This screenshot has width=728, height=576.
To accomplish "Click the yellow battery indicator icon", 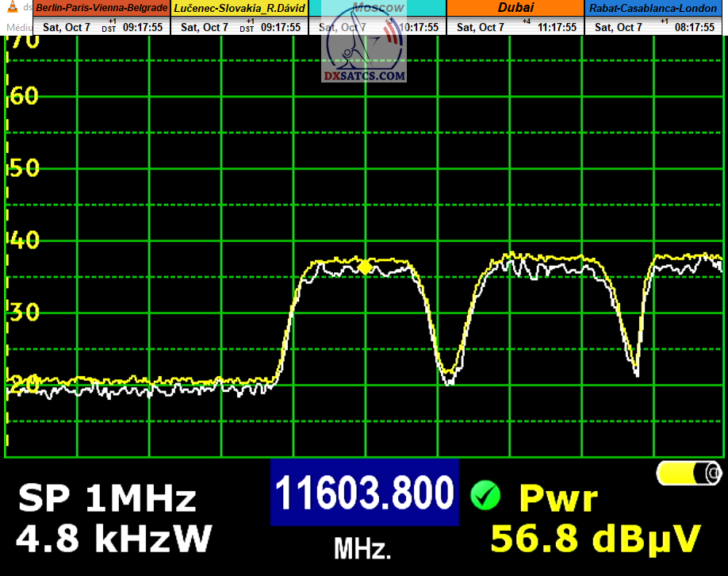I will click(689, 473).
